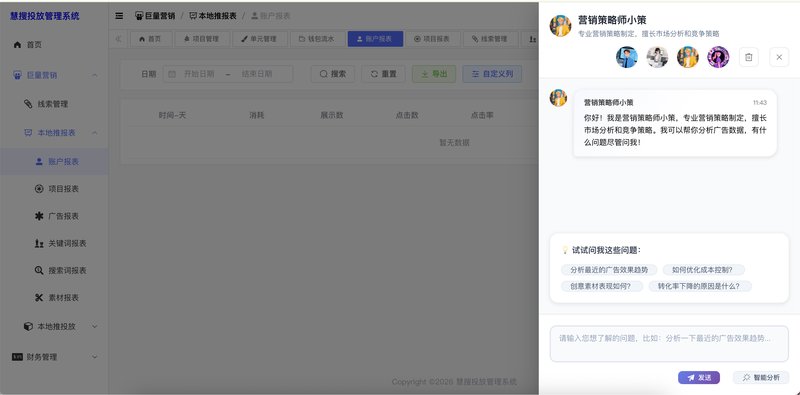800x395 pixels.
Task: Pick suggestion 如何优化成本控制?
Action: 704,270
